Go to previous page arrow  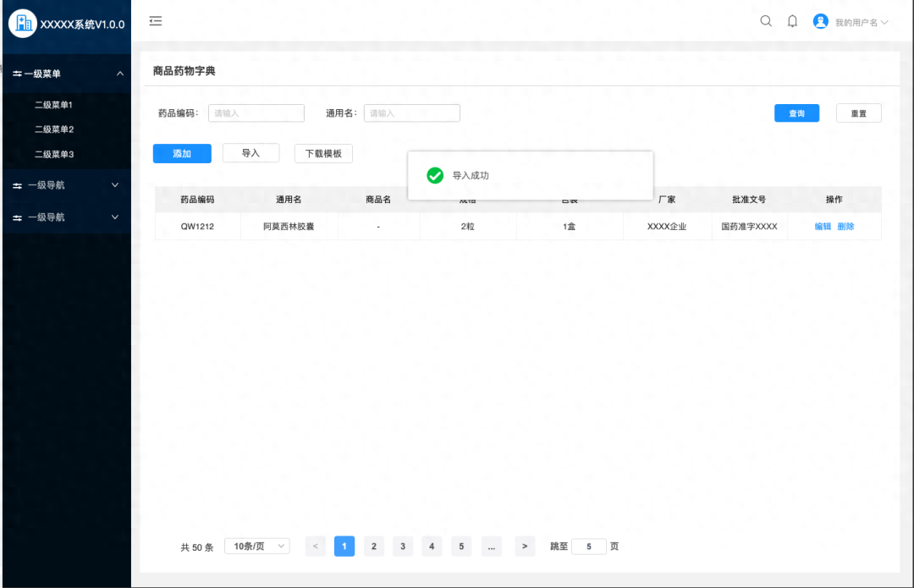316,546
